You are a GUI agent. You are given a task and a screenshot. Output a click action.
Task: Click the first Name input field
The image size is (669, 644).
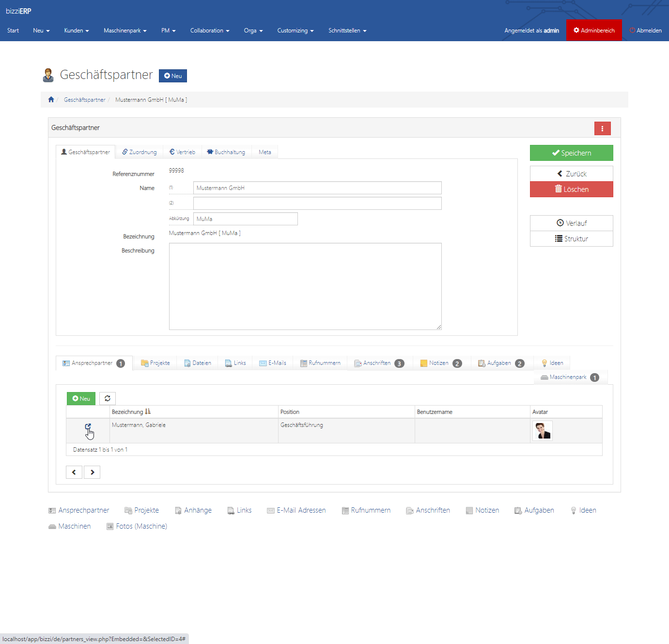tap(317, 188)
